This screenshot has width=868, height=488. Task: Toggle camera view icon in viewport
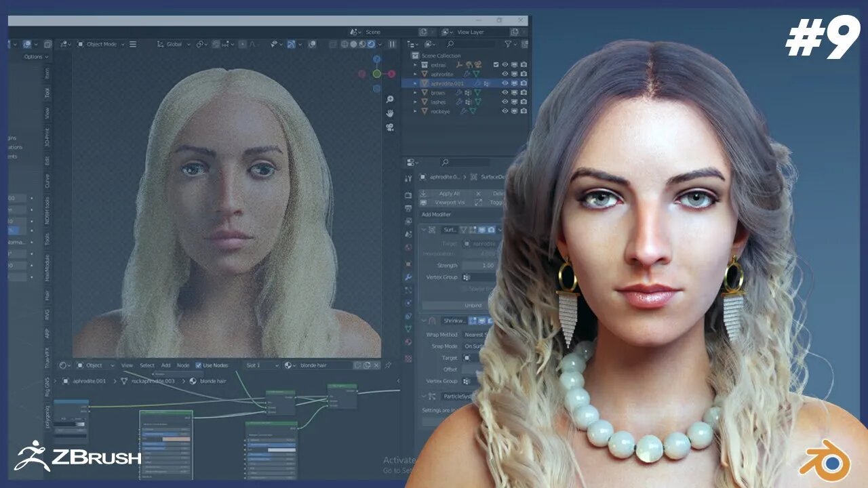pyautogui.click(x=390, y=127)
